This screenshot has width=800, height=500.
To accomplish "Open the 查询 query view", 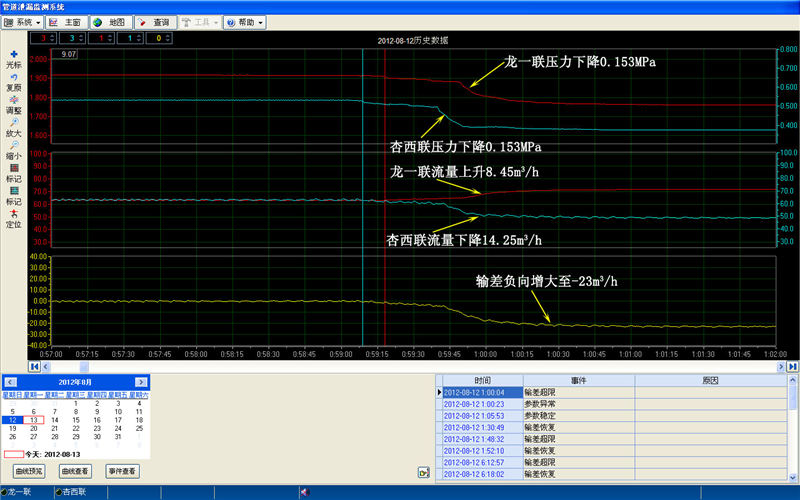I will (156, 21).
